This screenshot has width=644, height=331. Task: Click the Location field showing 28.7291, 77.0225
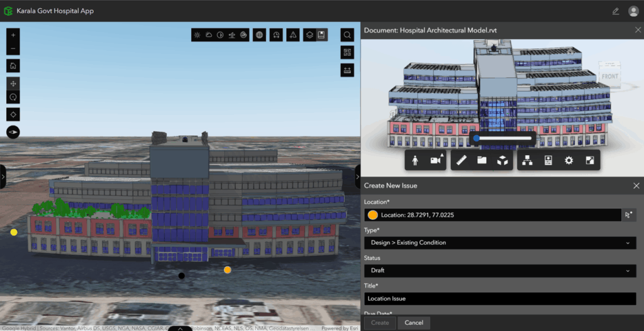point(492,215)
